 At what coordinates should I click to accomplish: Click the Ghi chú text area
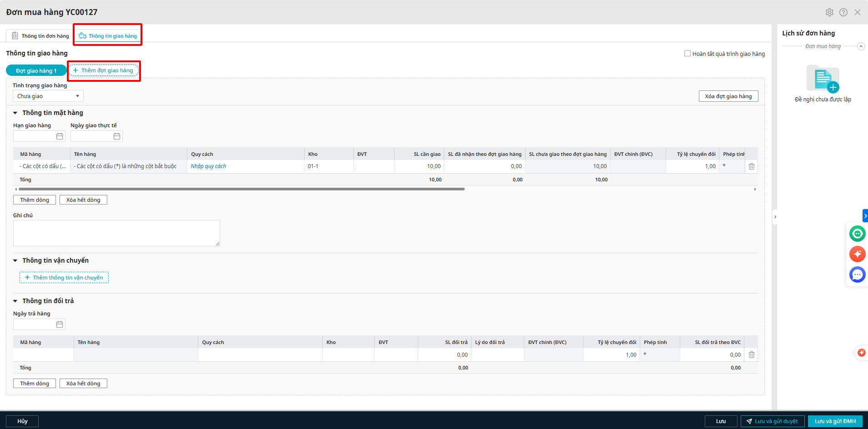(x=116, y=233)
